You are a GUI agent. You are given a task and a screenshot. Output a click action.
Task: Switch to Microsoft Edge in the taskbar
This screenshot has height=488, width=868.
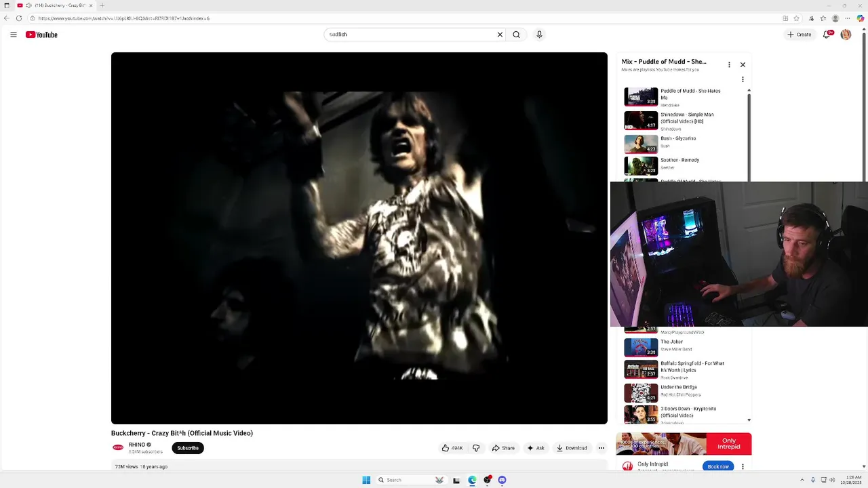(x=472, y=480)
